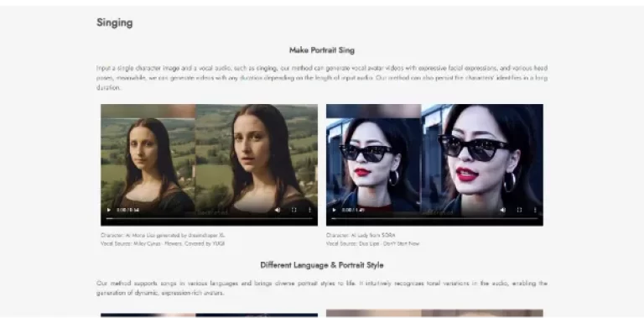Open more options on sunglasses lady video
The image size is (644, 323).
point(535,210)
